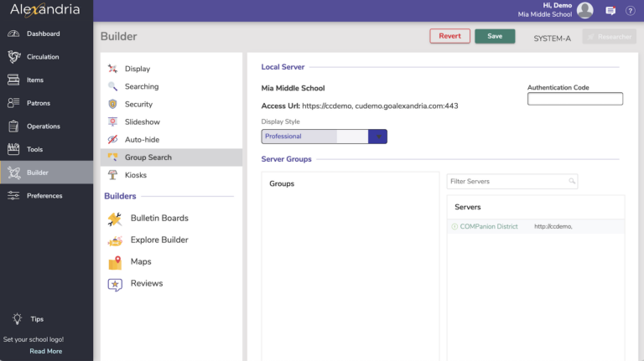Select COMPanion District server name

tap(489, 226)
